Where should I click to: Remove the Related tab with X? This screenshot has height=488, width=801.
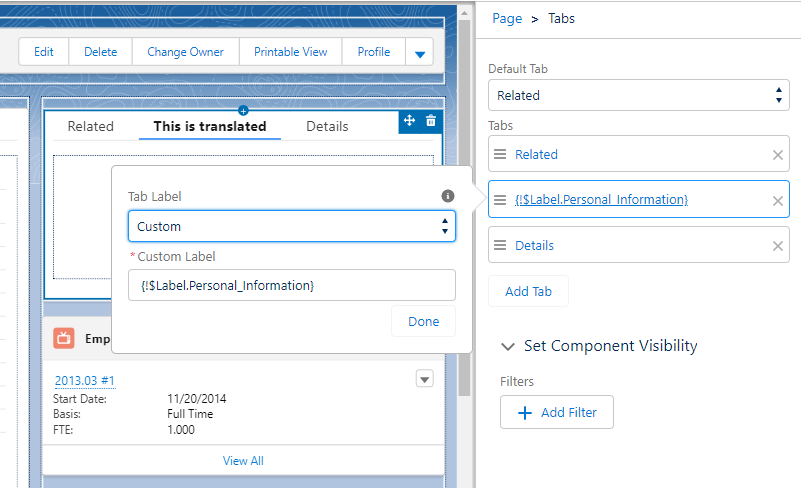pos(777,155)
